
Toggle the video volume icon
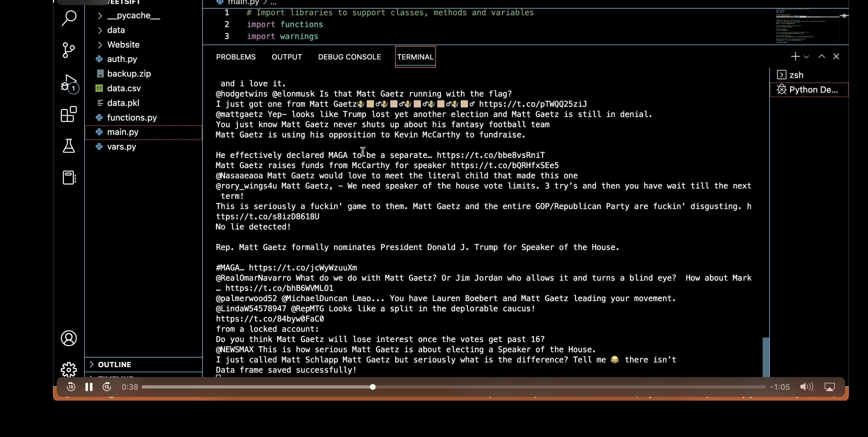pos(806,387)
